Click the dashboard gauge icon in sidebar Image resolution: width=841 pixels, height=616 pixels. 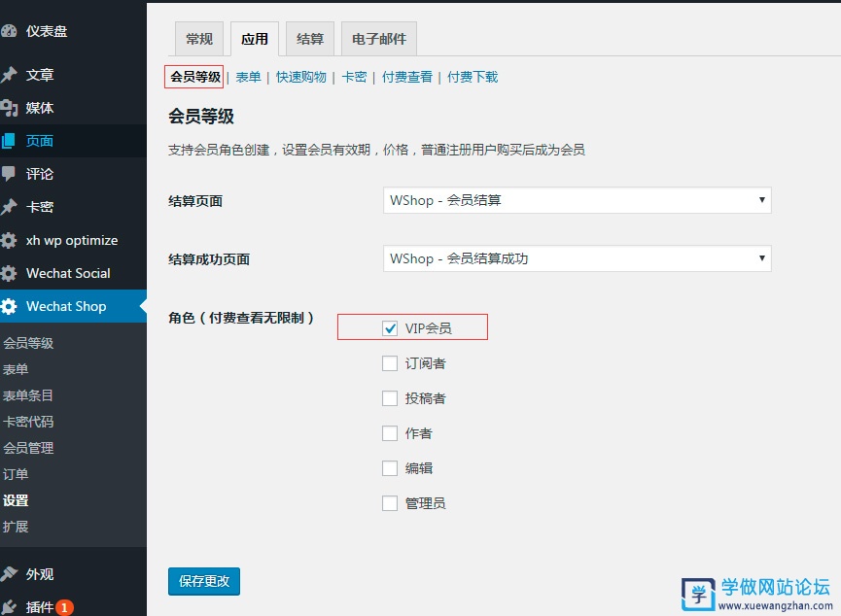(x=9, y=31)
